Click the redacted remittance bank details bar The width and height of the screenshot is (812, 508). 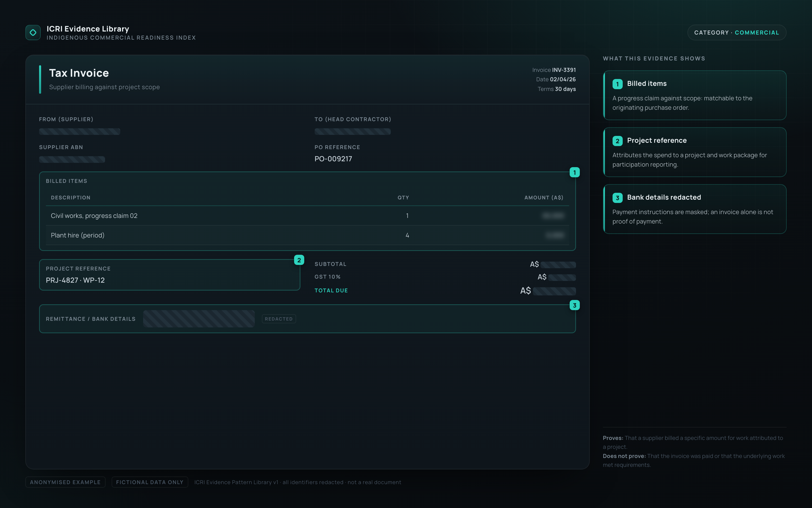click(199, 319)
